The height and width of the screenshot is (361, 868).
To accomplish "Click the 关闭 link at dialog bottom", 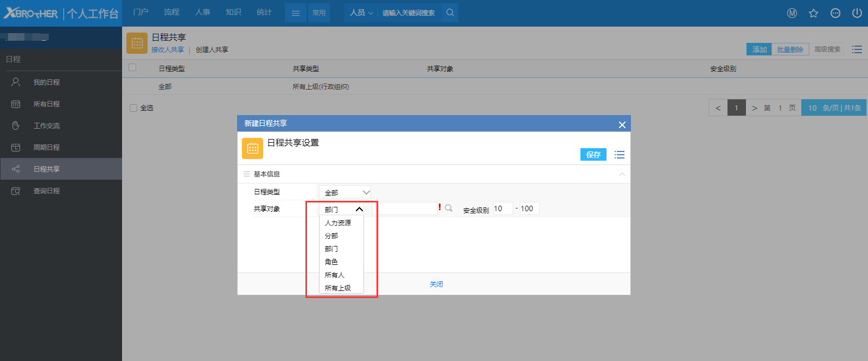I will (436, 284).
